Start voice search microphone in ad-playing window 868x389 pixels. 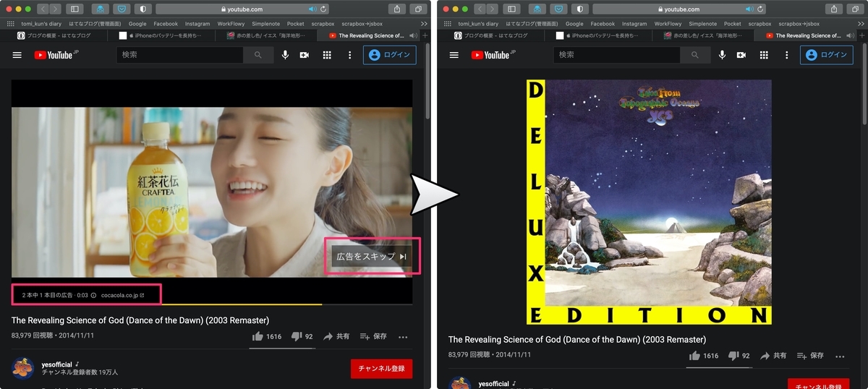(x=286, y=55)
